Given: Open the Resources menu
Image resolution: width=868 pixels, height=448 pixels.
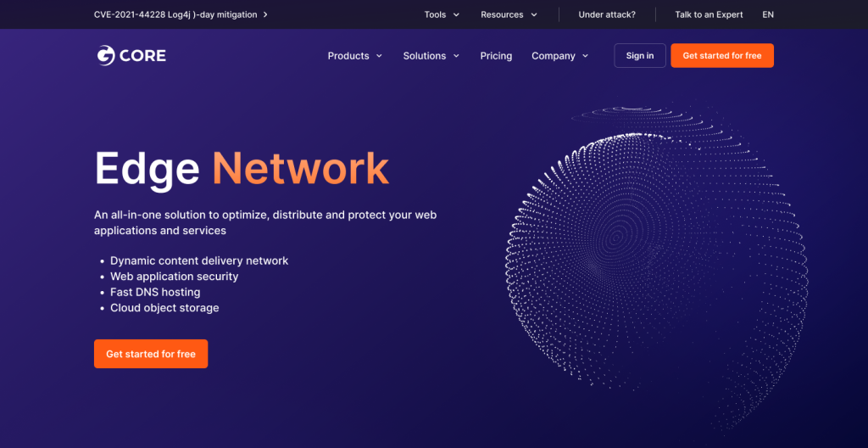Looking at the screenshot, I should pyautogui.click(x=502, y=14).
